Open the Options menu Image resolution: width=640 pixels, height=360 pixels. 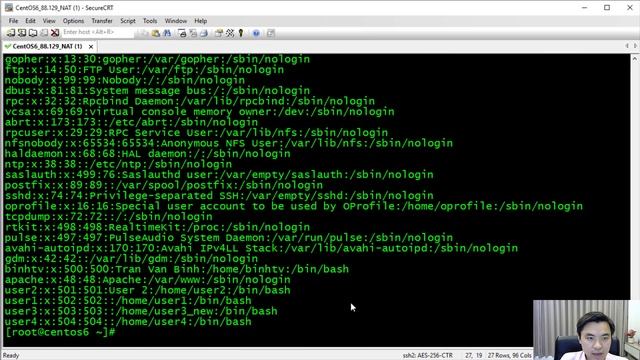point(73,21)
